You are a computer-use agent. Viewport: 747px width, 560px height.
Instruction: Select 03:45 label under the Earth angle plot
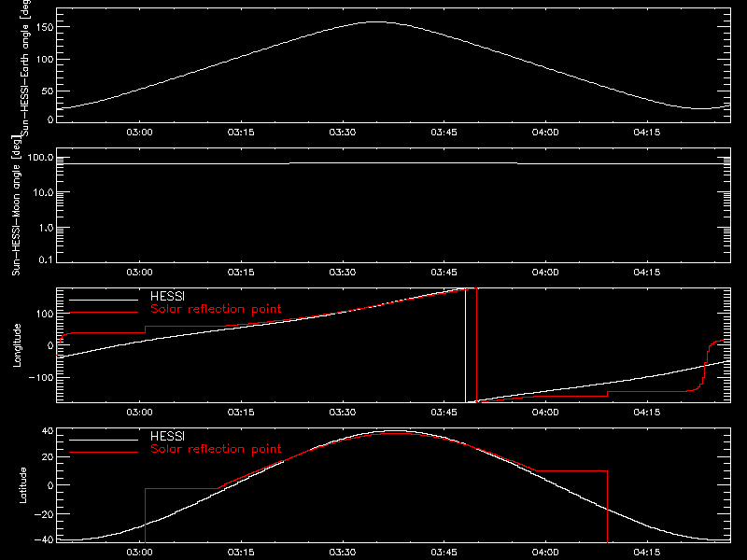tap(444, 133)
